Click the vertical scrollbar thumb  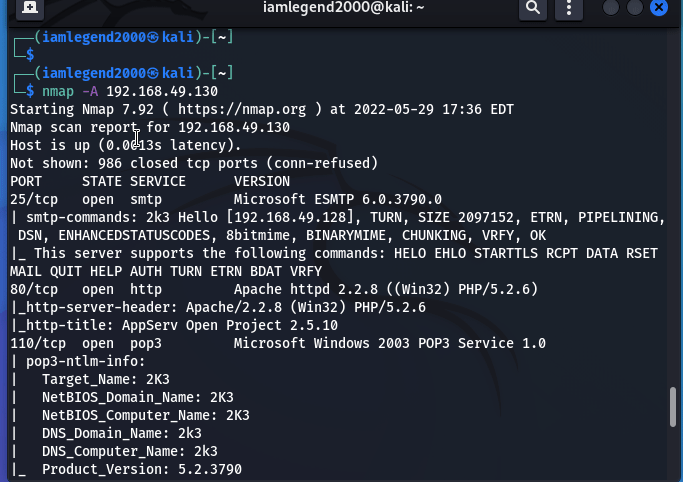tap(673, 407)
